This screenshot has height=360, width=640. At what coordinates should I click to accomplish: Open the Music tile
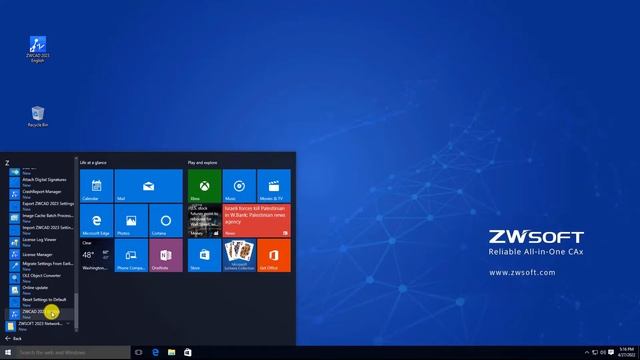[x=239, y=186]
